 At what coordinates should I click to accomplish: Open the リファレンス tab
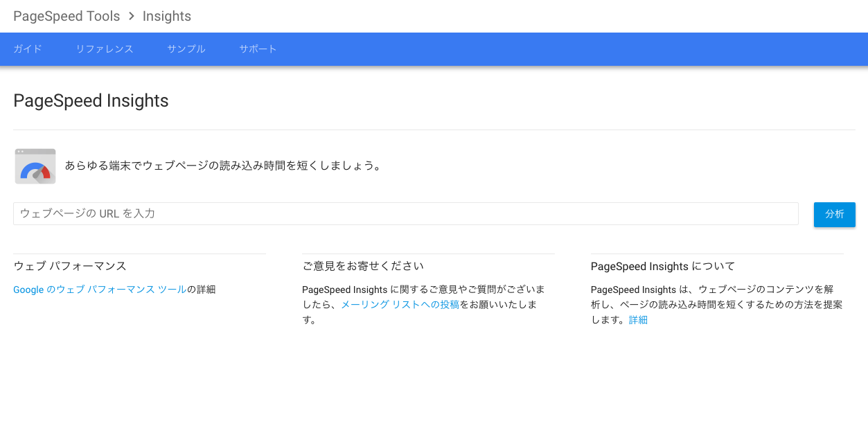[x=105, y=49]
